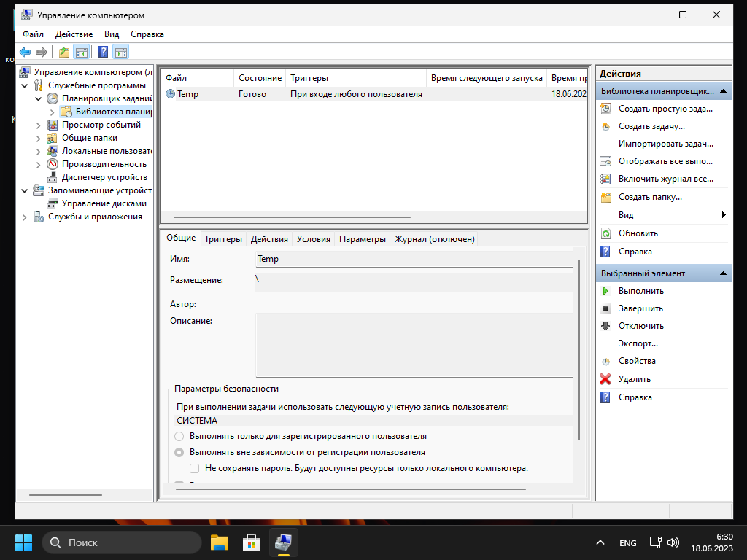Open the Action menu in menu bar
The image size is (747, 560).
coord(74,34)
